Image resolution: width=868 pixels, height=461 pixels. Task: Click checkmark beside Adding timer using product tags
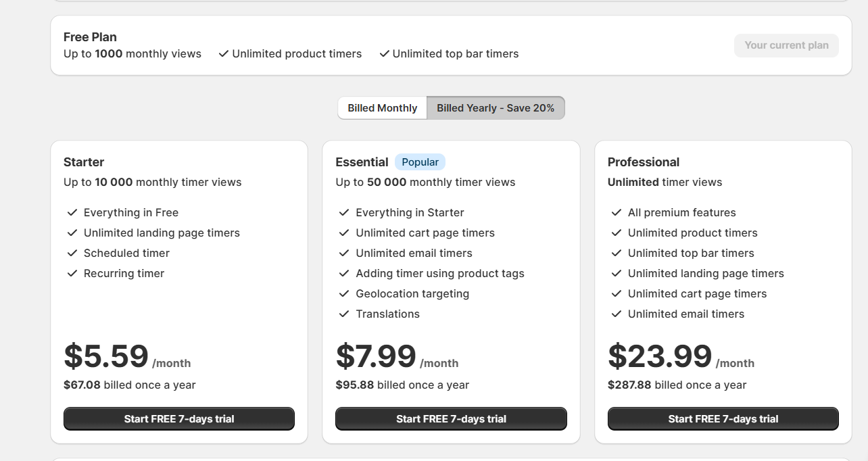click(344, 274)
